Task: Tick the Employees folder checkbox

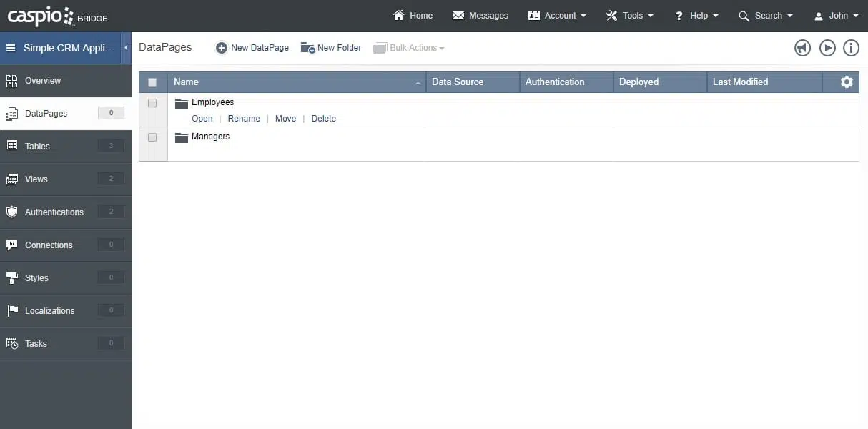Action: pos(152,103)
